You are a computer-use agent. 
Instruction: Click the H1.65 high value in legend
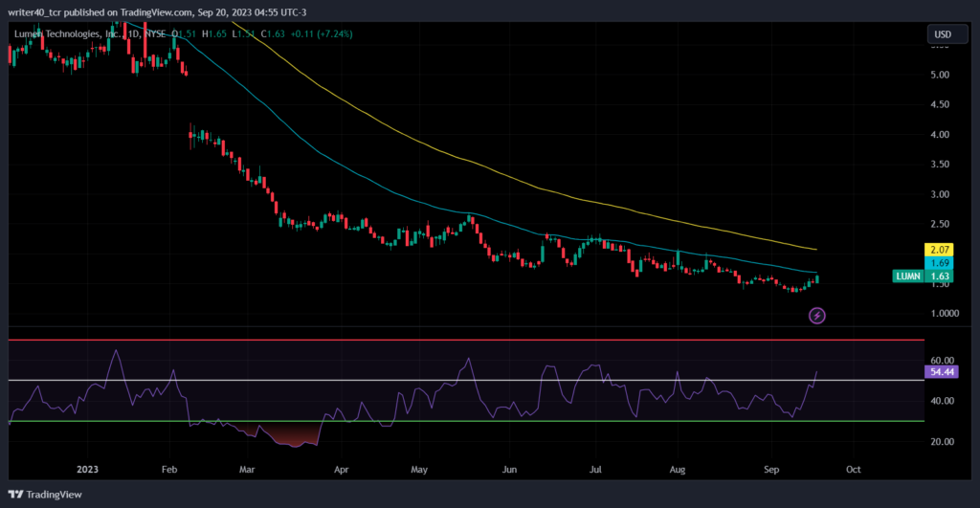point(214,33)
